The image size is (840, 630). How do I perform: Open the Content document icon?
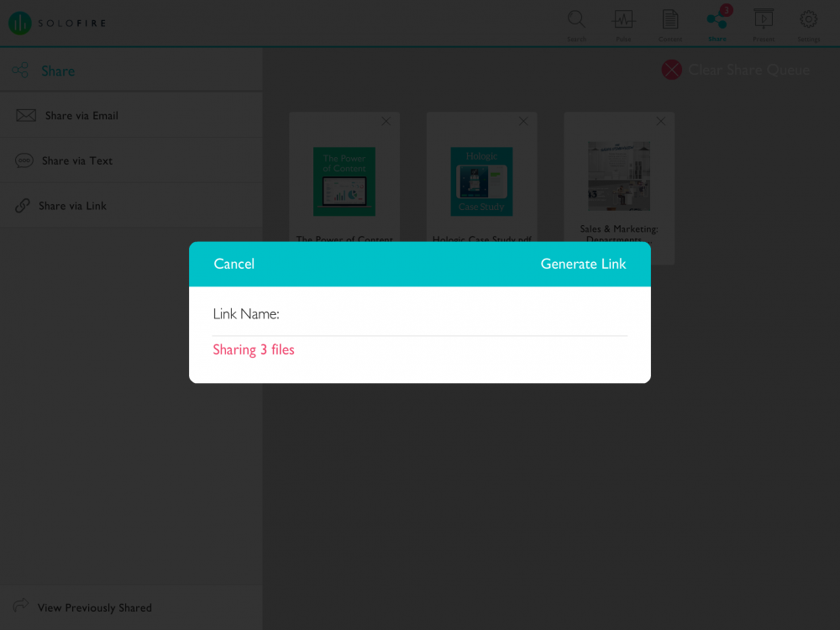670,25
